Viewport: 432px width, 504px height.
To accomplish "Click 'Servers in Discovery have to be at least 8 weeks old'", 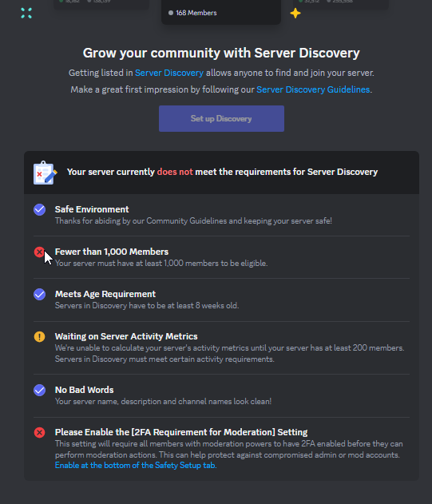I will pos(147,305).
